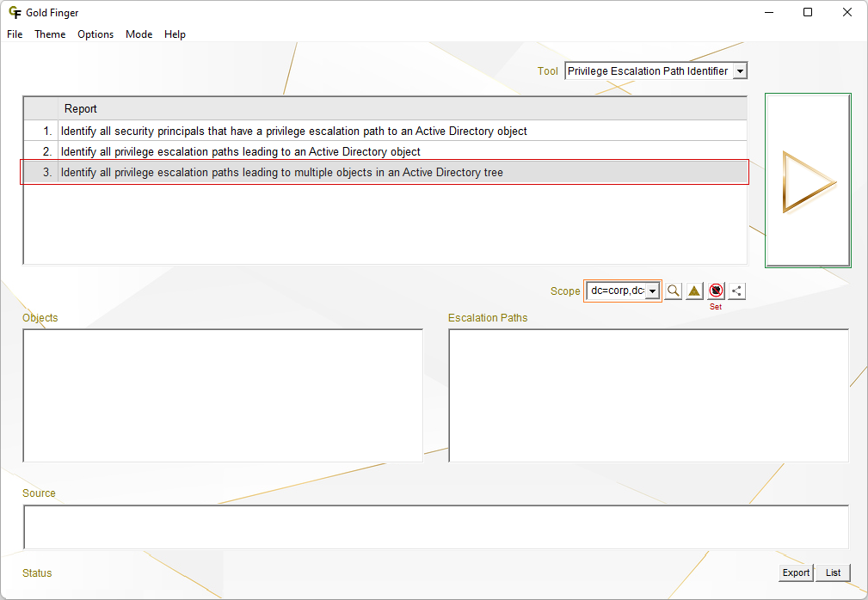
Task: Click the red prohibited icon above Set
Action: [x=716, y=291]
